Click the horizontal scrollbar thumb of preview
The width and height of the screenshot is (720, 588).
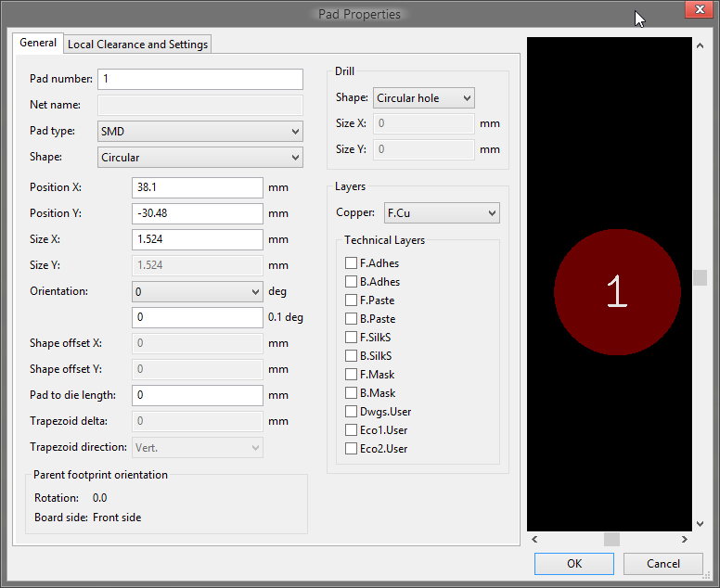point(611,540)
